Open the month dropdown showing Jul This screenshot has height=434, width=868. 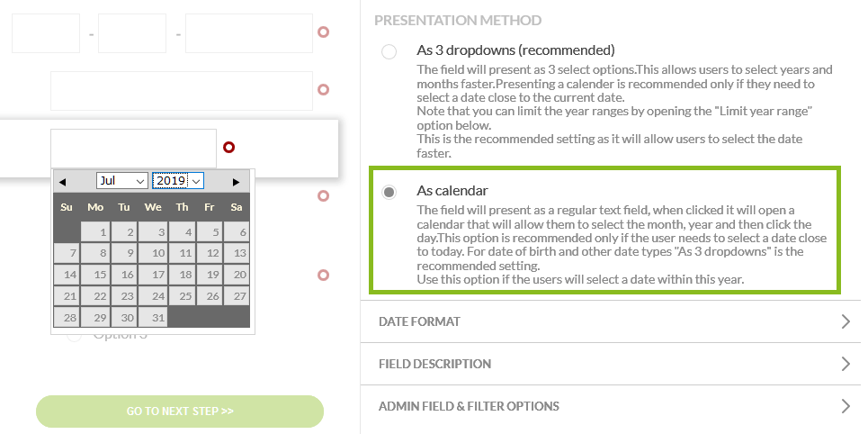pos(122,181)
